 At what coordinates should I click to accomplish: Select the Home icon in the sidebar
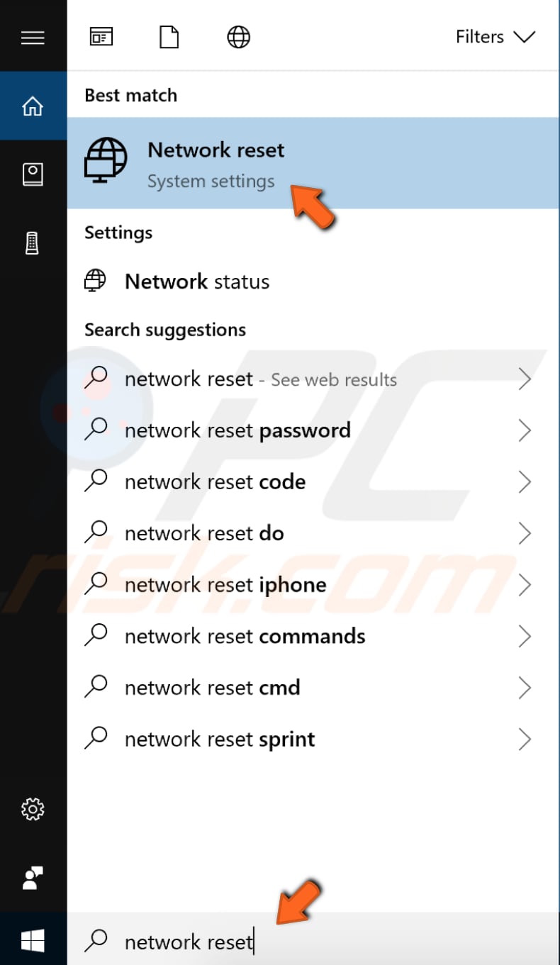click(x=33, y=105)
